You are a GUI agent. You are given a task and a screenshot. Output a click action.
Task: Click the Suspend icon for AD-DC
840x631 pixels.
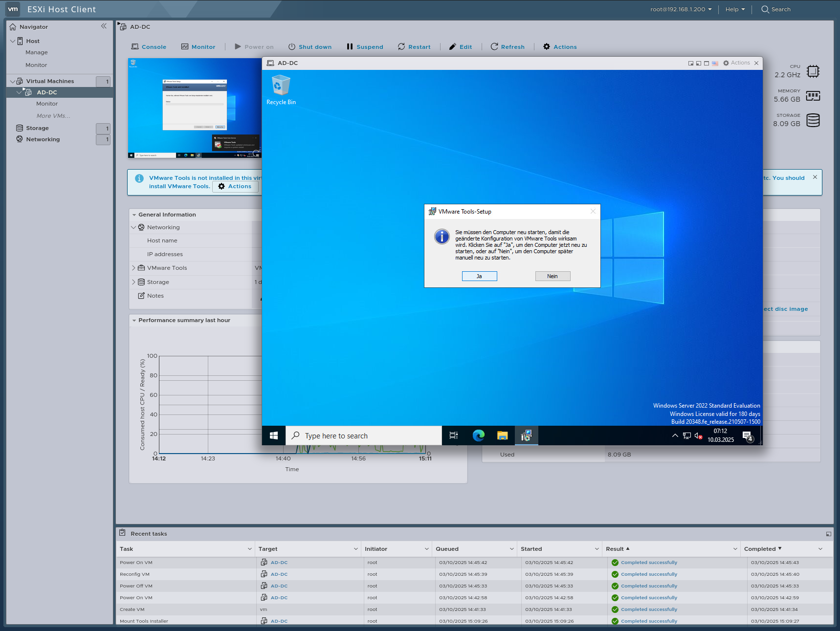(350, 46)
